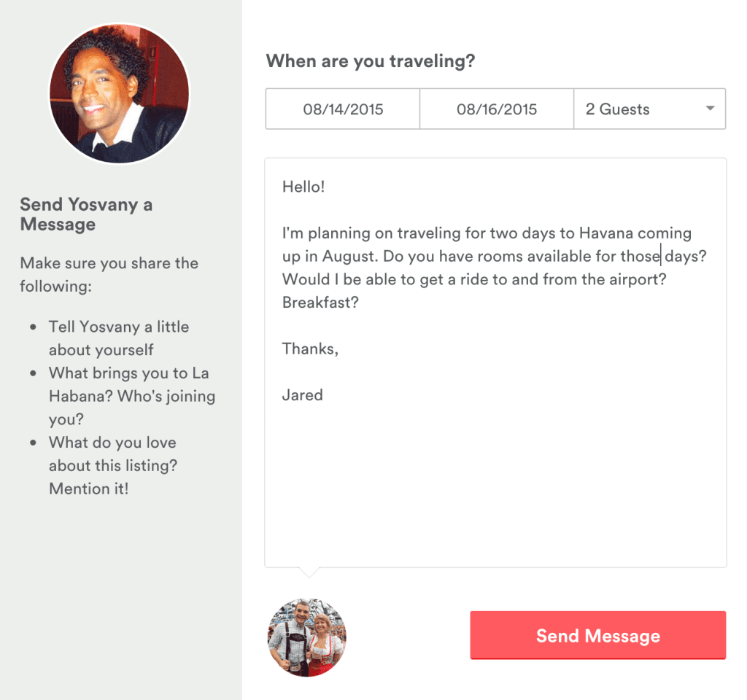Click your own profile avatar below message
747x700 pixels.
(307, 637)
